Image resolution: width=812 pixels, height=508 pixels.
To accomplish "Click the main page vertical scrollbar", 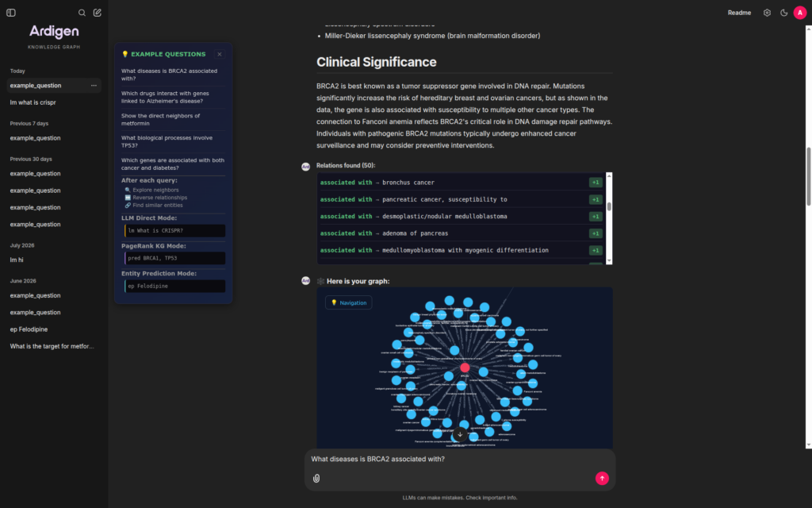I will [x=808, y=176].
